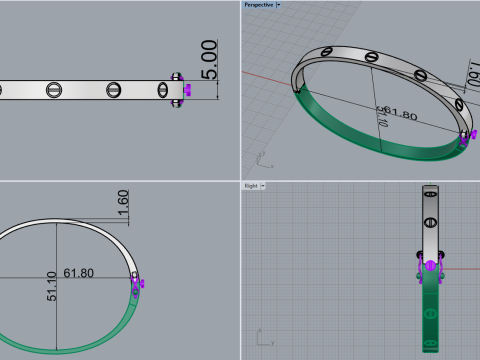Select the 61.80 dimension in the Perspective viewport
The height and width of the screenshot is (360, 480).
[x=400, y=113]
